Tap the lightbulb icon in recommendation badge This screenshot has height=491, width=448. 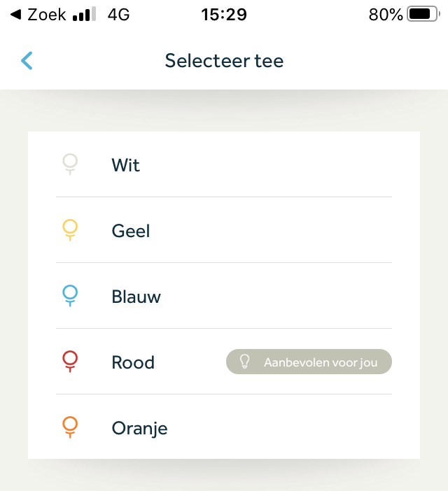tap(245, 362)
